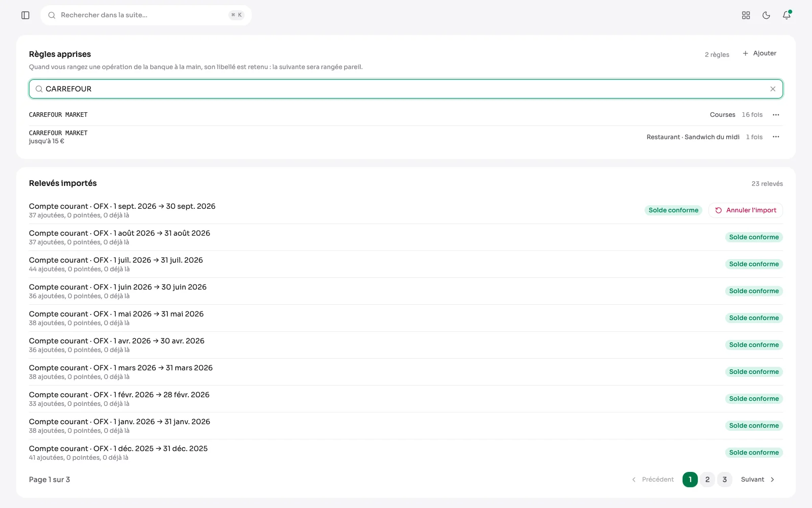Clear the CARREFOUR search filter
Image resolution: width=812 pixels, height=508 pixels.
773,89
